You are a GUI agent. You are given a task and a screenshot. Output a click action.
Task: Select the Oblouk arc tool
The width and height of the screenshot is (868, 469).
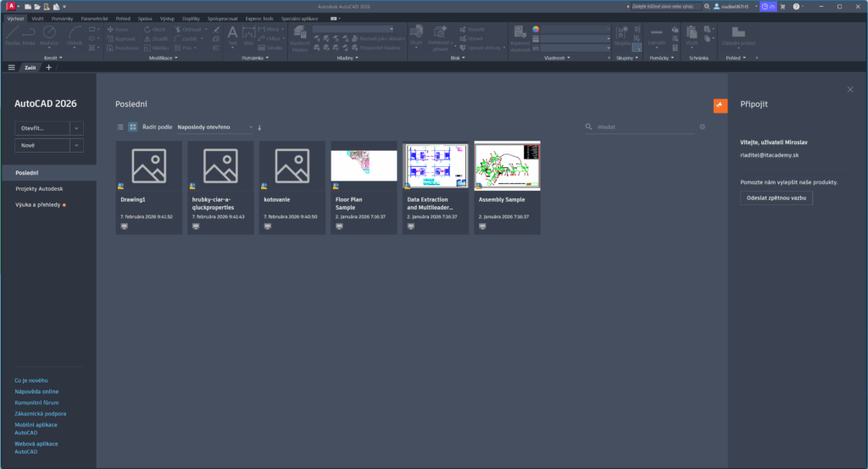coord(75,35)
